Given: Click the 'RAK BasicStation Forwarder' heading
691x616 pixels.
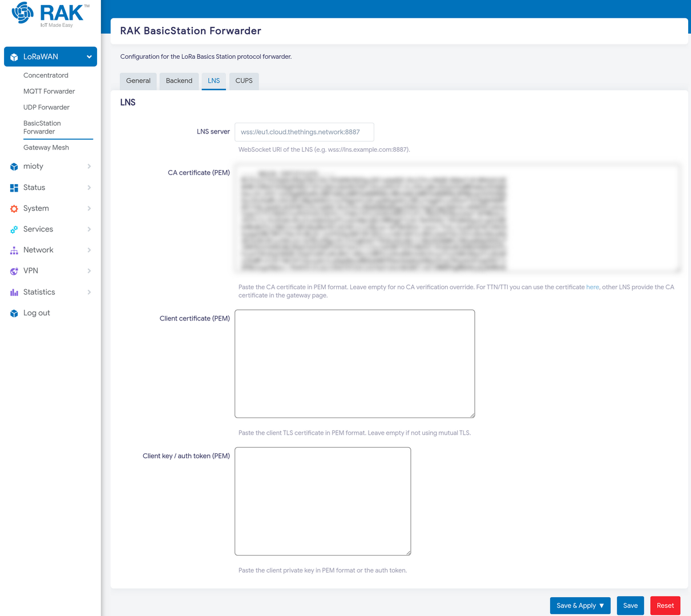Looking at the screenshot, I should (x=191, y=31).
